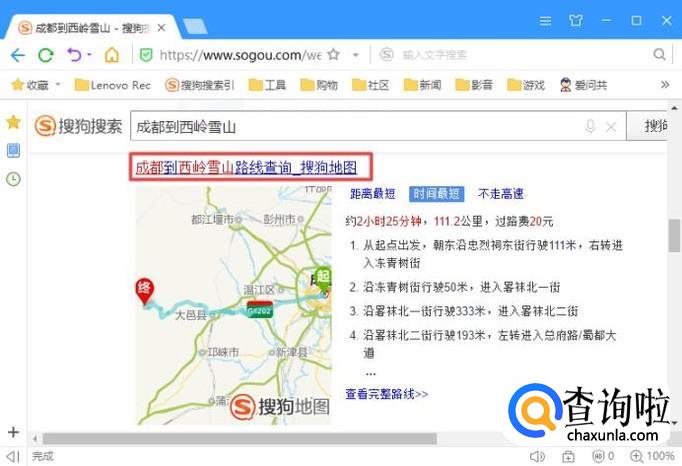Open the new tab button
Image resolution: width=682 pixels, height=466 pixels.
point(195,24)
